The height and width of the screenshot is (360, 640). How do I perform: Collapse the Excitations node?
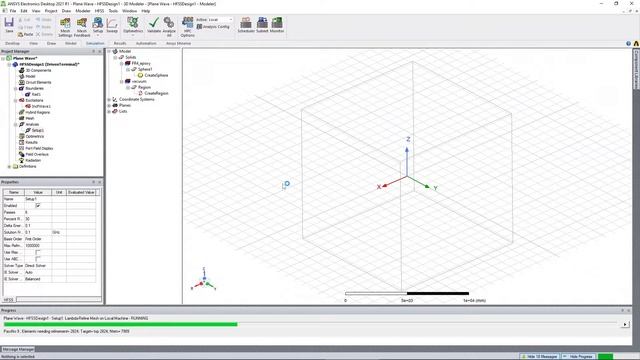[x=16, y=100]
